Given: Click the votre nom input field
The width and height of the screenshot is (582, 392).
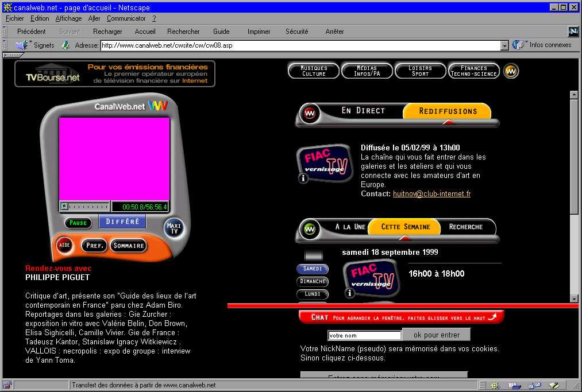Looking at the screenshot, I should [x=364, y=335].
